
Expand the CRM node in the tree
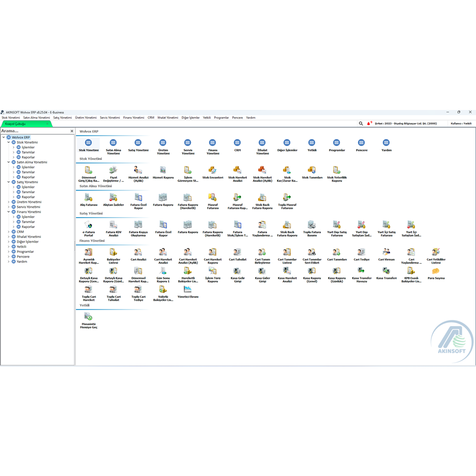9,232
